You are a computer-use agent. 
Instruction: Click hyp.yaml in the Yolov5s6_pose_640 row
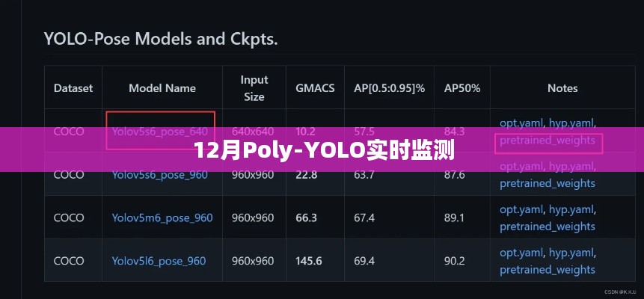(x=572, y=123)
